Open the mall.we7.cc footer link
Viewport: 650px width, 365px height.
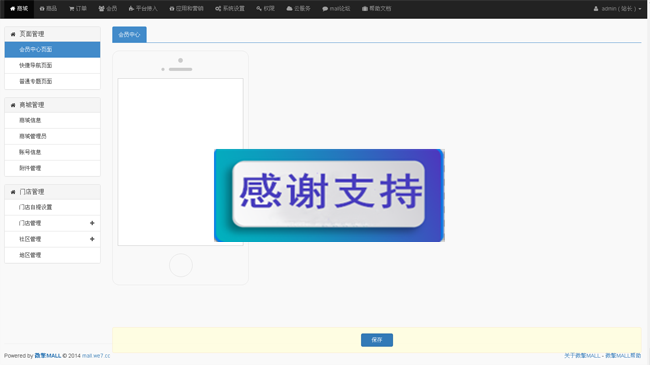[96, 355]
